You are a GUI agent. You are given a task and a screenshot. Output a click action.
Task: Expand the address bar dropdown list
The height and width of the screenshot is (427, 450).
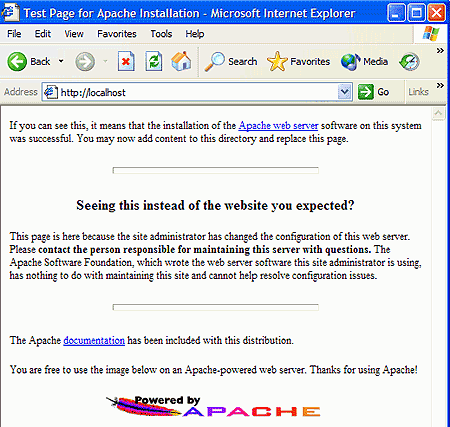(345, 92)
